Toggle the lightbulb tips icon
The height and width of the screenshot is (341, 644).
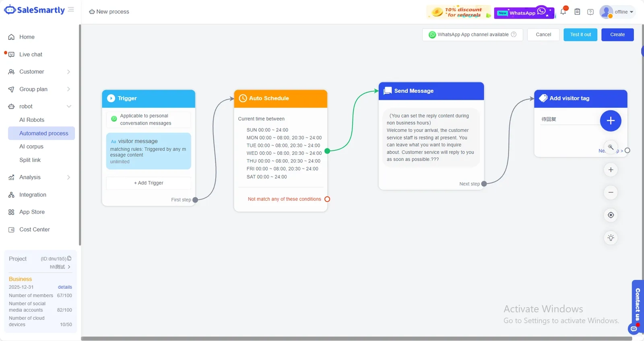pyautogui.click(x=611, y=238)
